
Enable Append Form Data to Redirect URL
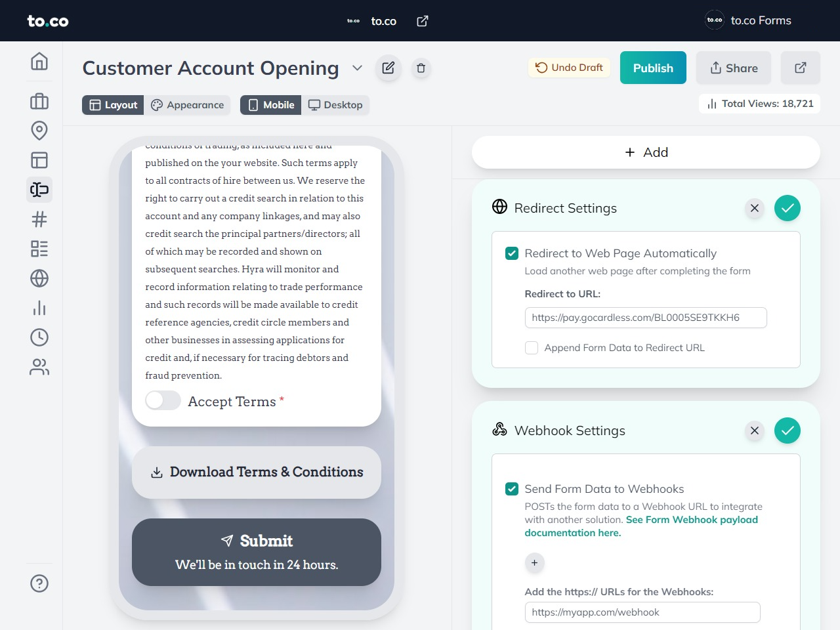coord(532,348)
